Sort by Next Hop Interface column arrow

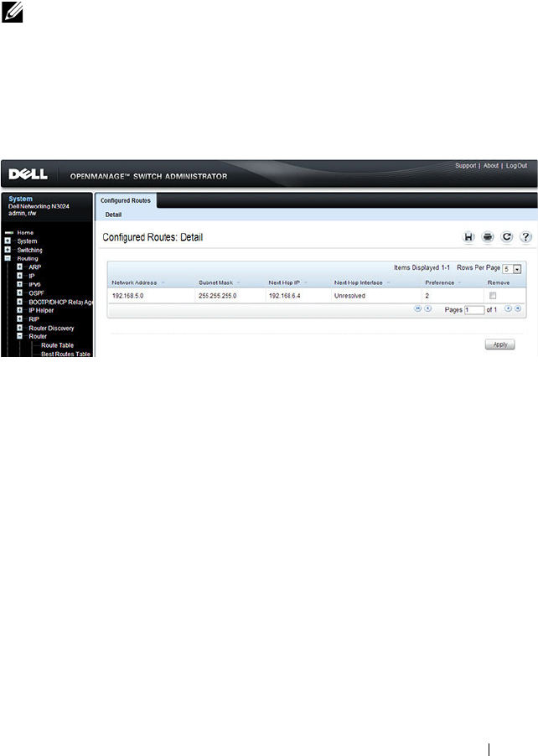pyautogui.click(x=389, y=282)
